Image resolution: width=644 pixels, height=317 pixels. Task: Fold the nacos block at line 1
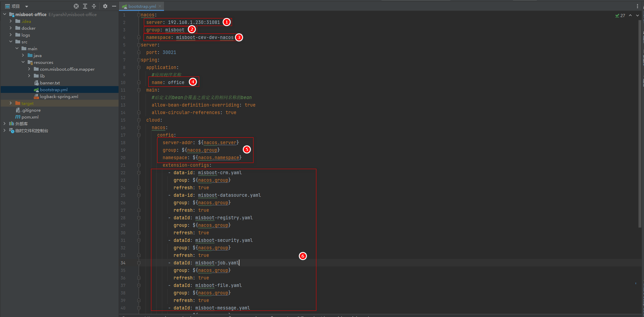point(139,15)
